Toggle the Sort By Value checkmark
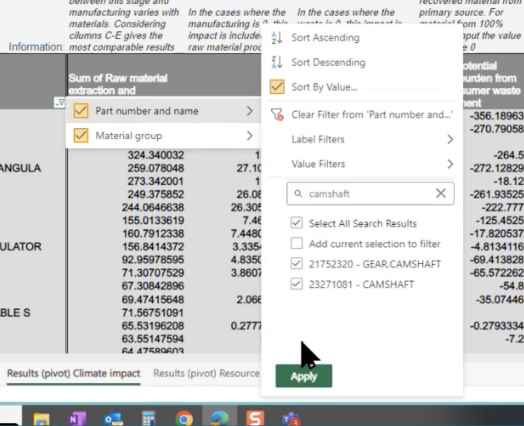The image size is (524, 426). (277, 87)
